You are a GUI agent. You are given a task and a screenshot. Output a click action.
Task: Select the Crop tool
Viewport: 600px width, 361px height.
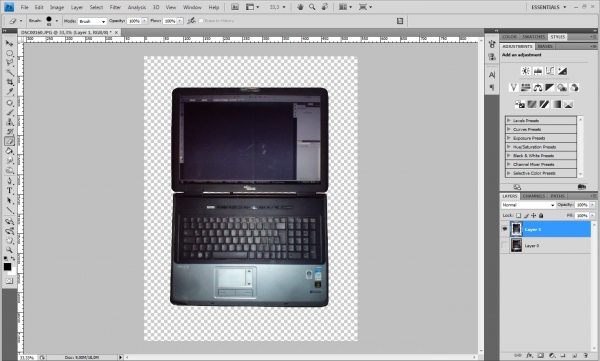9,82
